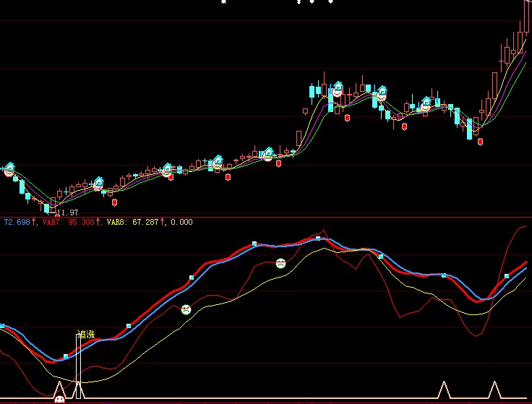Image resolution: width=532 pixels, height=404 pixels.
Task: Click the upper green sad-face icon in indicator
Action: tap(280, 263)
